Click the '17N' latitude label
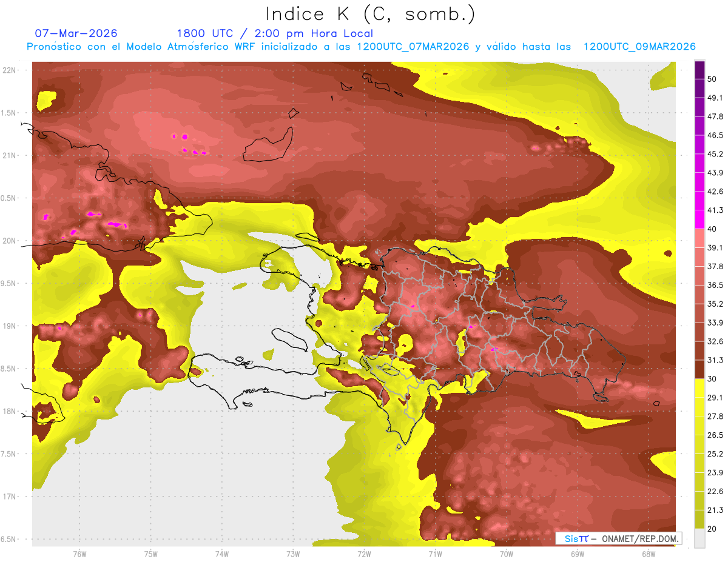The height and width of the screenshot is (562, 728). click(10, 497)
